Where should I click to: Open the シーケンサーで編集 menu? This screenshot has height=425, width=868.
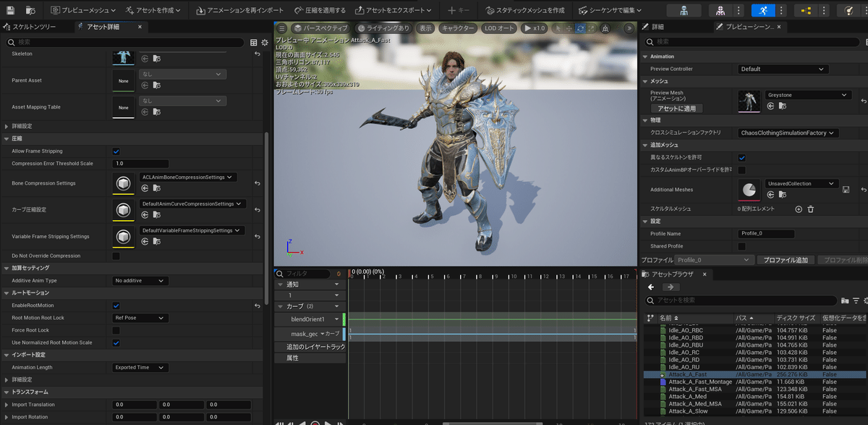611,10
